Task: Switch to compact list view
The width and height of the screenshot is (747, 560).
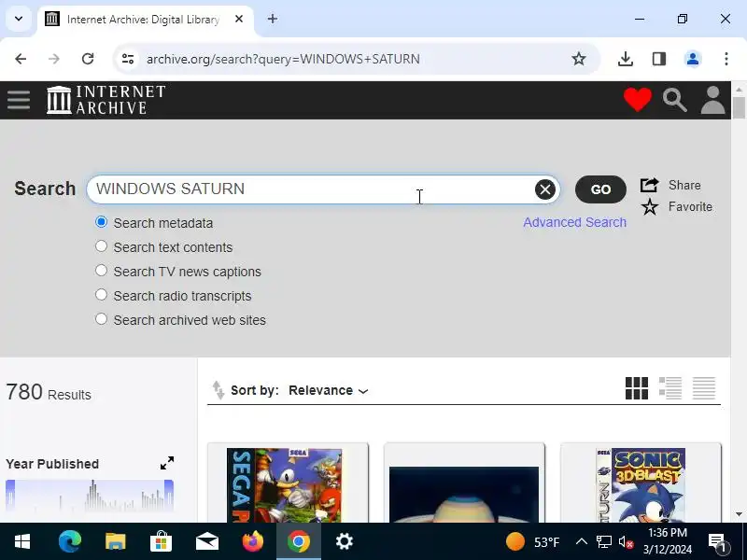Action: [704, 388]
